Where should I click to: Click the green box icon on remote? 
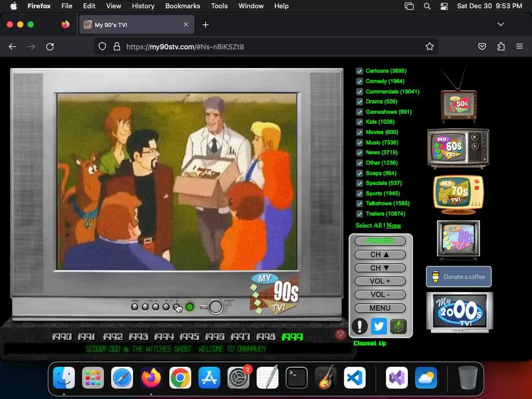click(x=398, y=327)
